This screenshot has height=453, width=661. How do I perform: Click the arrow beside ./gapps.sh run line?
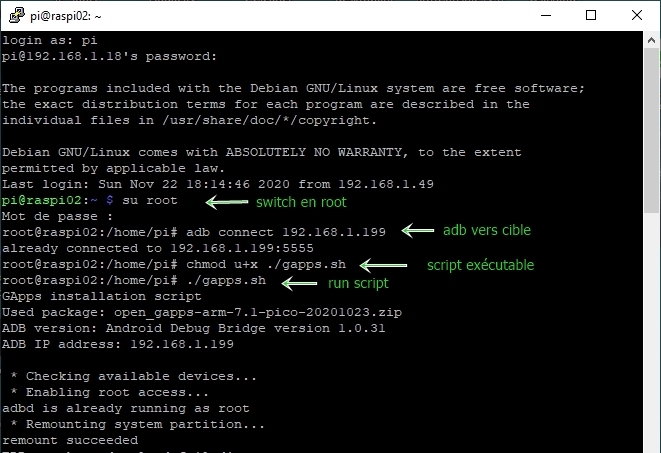pyautogui.click(x=299, y=283)
